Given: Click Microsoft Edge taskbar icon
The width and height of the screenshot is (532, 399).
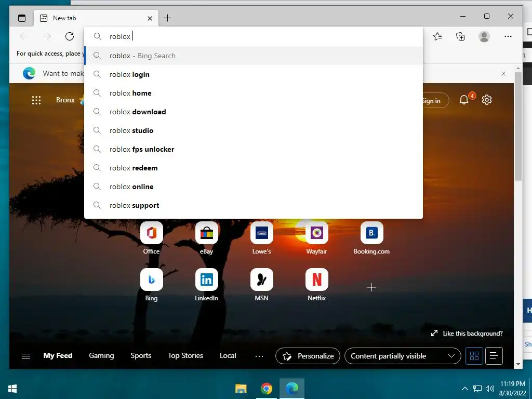Looking at the screenshot, I should point(292,389).
